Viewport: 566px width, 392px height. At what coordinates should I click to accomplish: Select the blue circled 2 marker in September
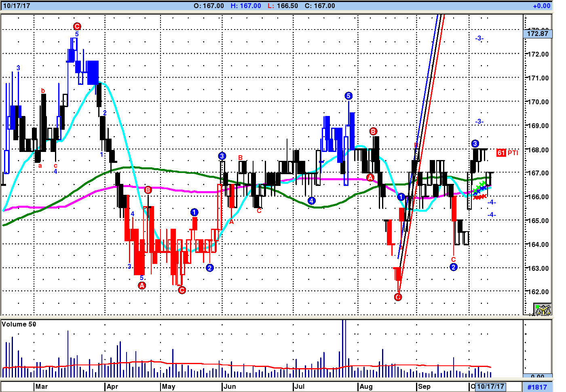click(453, 267)
